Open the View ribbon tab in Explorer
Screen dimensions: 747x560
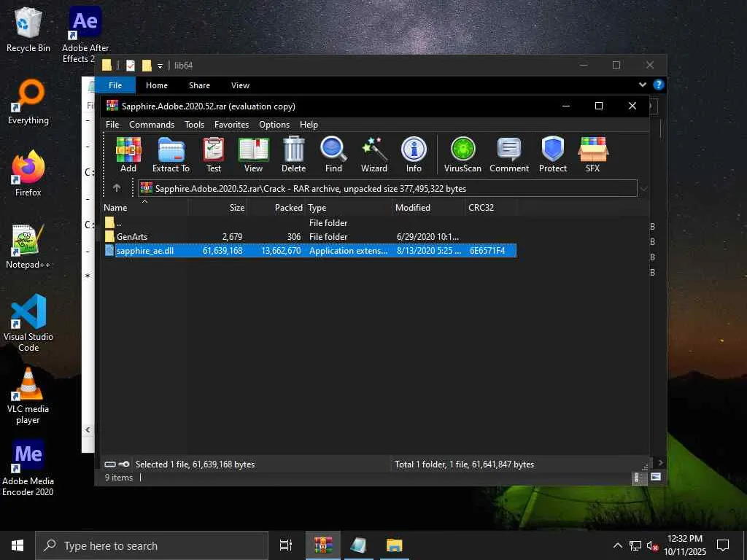240,85
